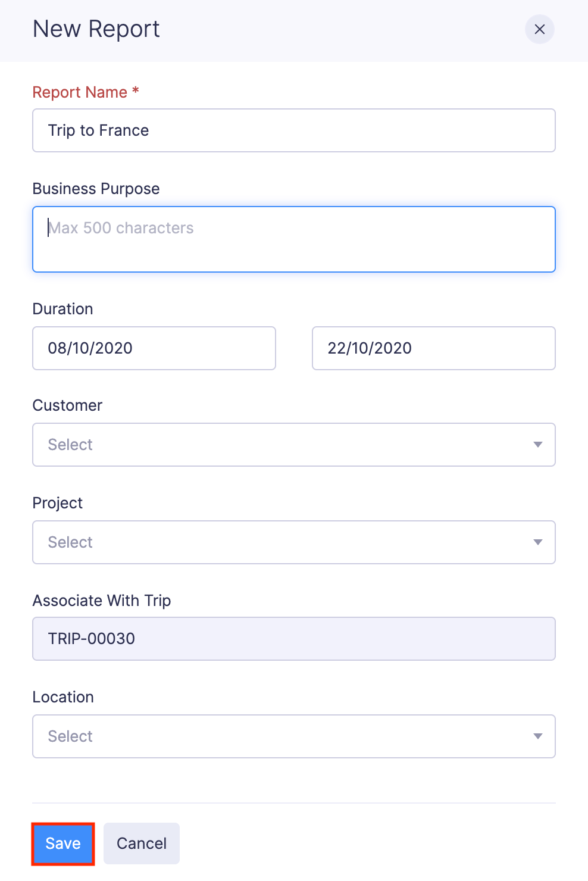This screenshot has height=881, width=588.
Task: Click the Project dropdown chevron icon
Action: pyautogui.click(x=537, y=542)
